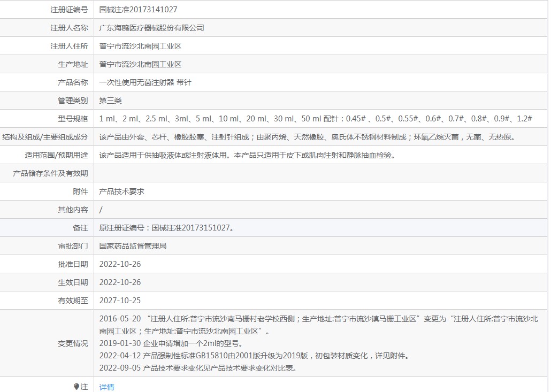Click the change record dated 2022-04-12
This screenshot has width=551, height=392.
click(x=255, y=356)
